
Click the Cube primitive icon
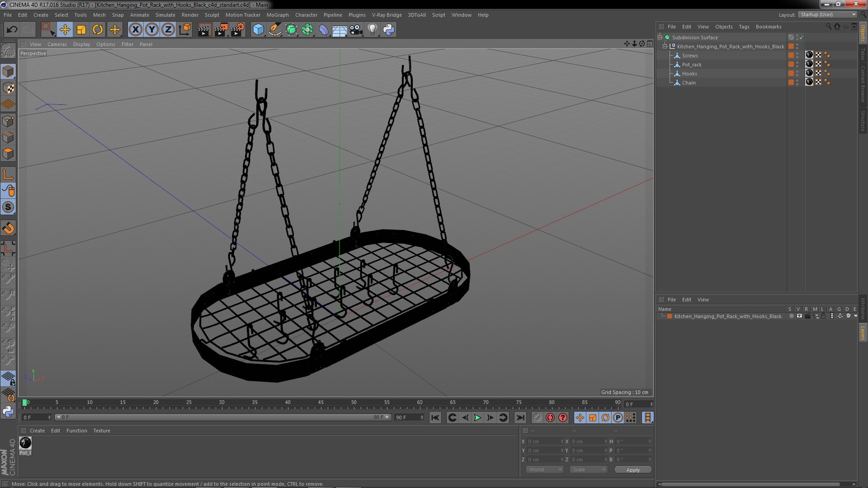(x=258, y=30)
